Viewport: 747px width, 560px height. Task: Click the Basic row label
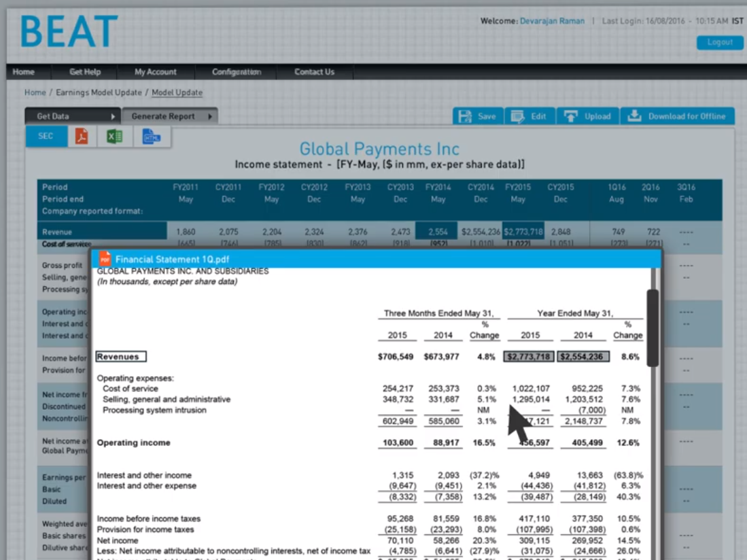point(51,489)
